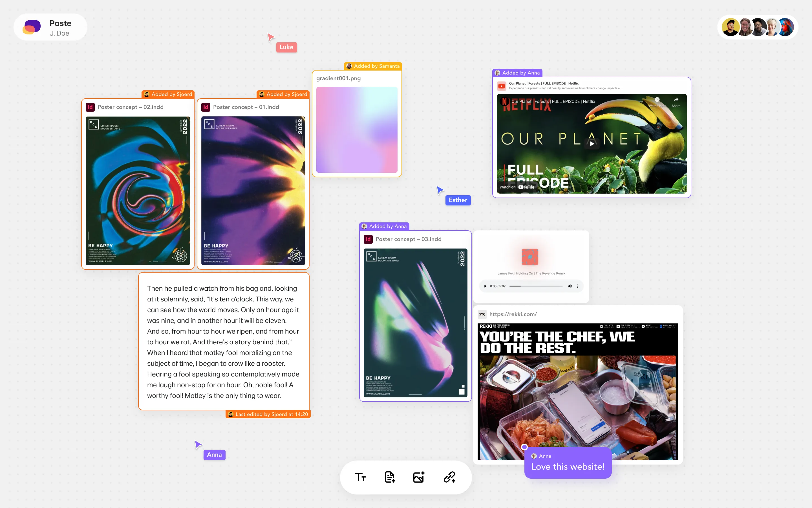Click Share on the Our Planet video
This screenshot has width=812, height=508.
[676, 102]
